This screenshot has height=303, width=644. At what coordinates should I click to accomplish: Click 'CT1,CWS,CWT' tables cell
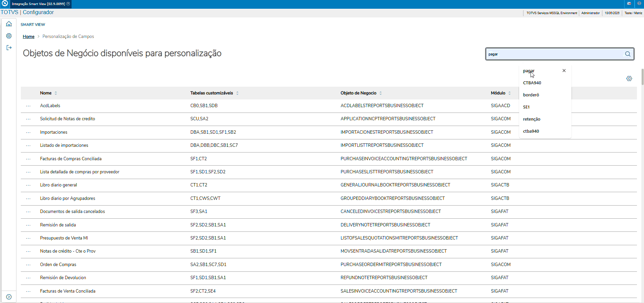205,199
